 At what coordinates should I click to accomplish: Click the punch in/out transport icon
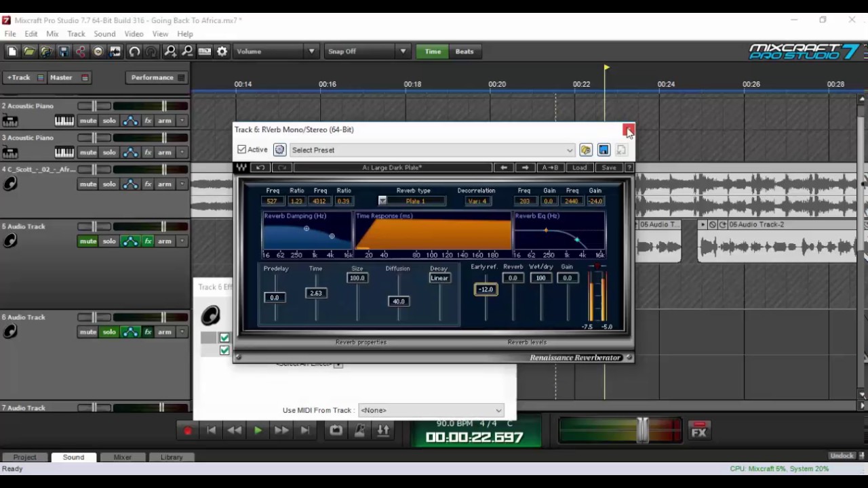click(x=383, y=430)
